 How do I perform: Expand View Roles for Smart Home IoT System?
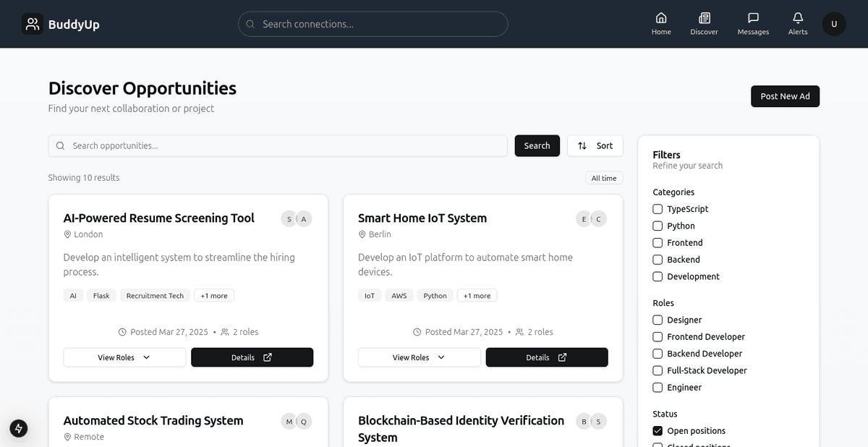pos(419,357)
